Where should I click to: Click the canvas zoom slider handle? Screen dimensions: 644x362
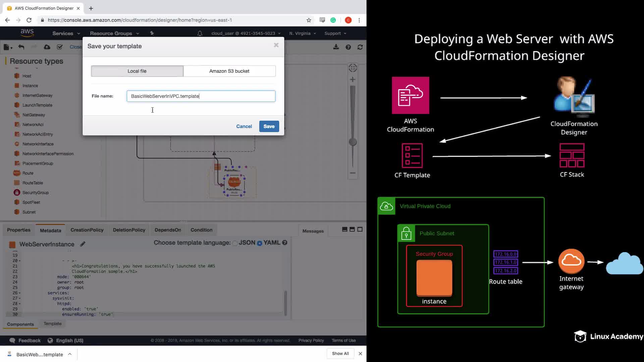353,142
